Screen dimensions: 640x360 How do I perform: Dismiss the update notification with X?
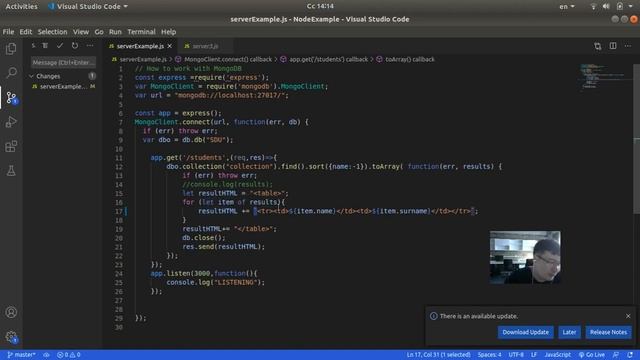point(628,316)
